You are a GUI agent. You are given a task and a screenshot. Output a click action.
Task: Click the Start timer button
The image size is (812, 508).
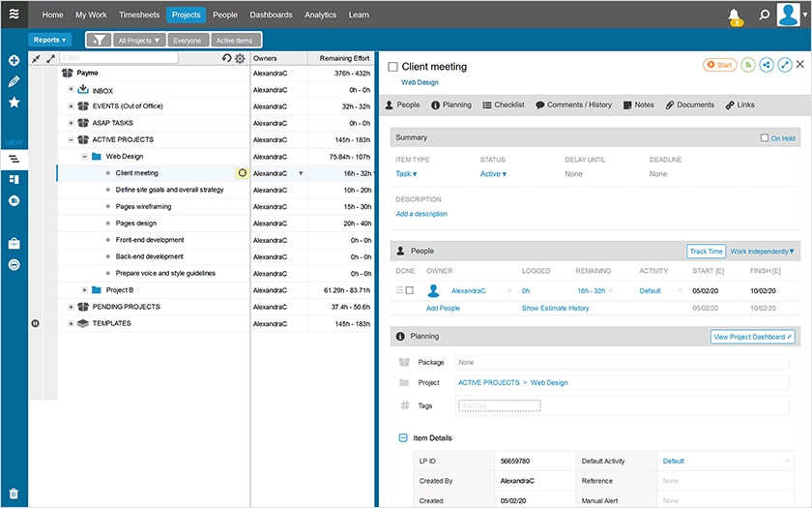(x=720, y=65)
